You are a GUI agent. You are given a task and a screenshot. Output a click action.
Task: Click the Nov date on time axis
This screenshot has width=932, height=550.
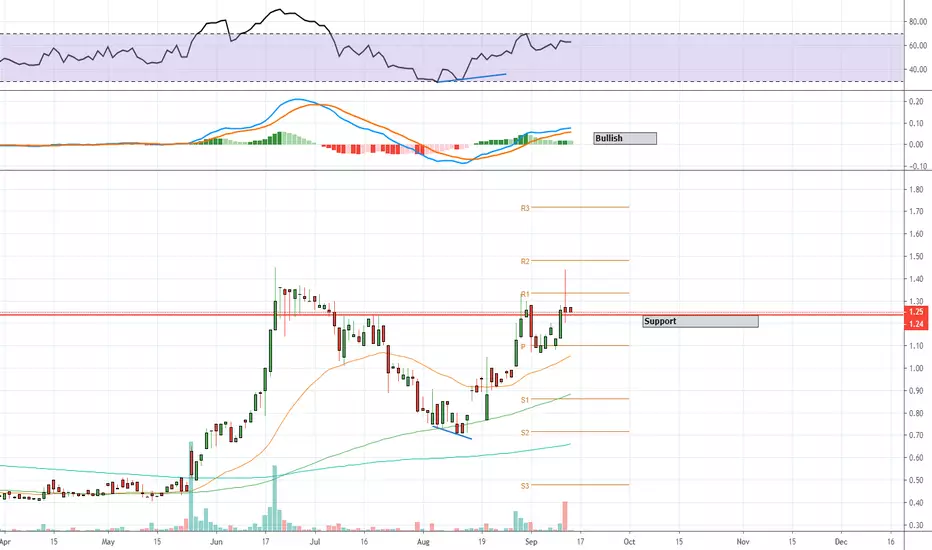pos(742,542)
